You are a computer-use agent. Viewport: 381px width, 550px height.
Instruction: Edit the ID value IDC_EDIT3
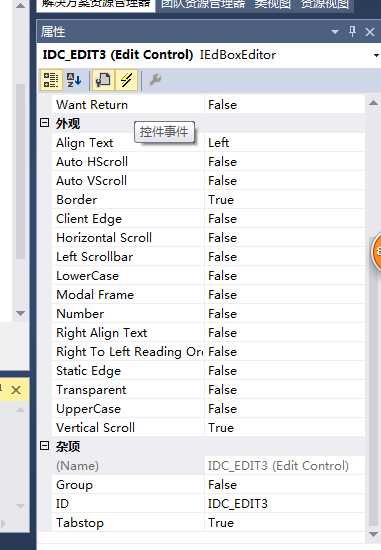[285, 504]
